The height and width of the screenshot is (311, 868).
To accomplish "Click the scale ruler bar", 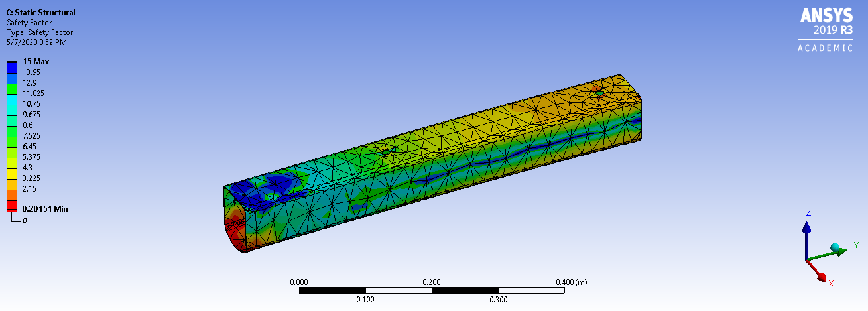I will coord(432,290).
